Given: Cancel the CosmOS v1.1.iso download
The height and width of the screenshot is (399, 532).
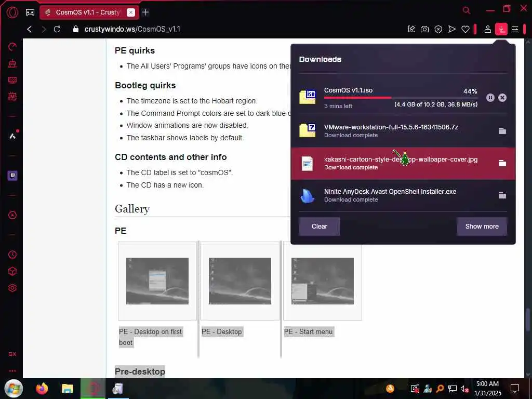Looking at the screenshot, I should click(502, 98).
